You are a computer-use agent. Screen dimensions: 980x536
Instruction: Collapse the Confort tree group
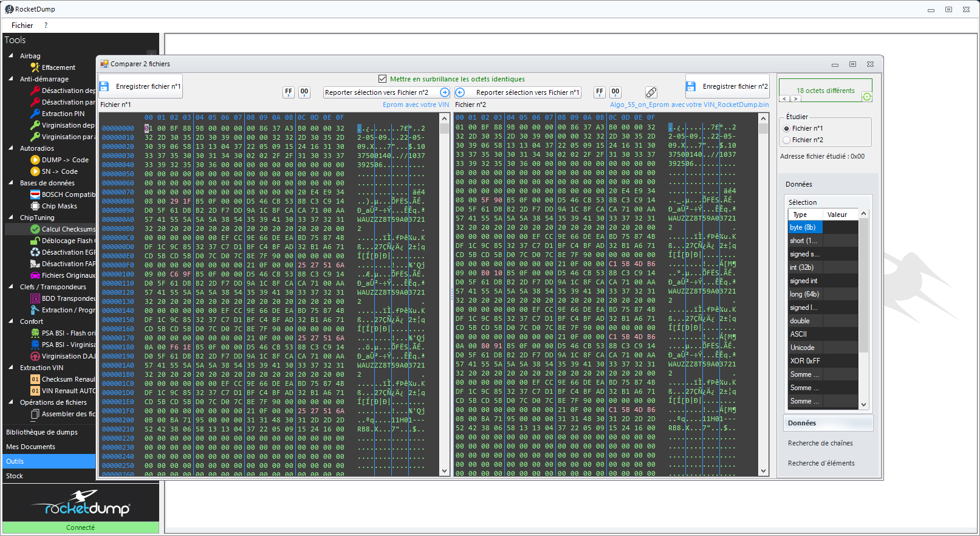11,321
